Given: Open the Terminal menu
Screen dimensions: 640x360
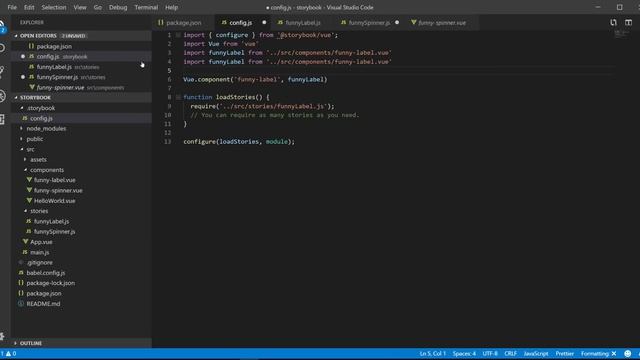Looking at the screenshot, I should 146,7.
